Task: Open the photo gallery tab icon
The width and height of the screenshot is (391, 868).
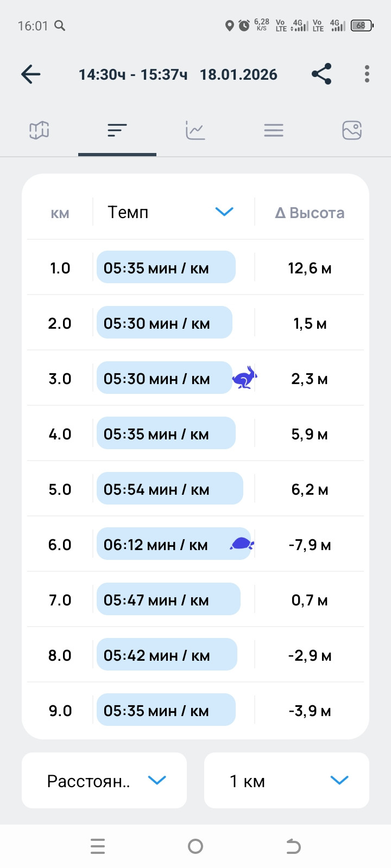Action: pos(352,130)
